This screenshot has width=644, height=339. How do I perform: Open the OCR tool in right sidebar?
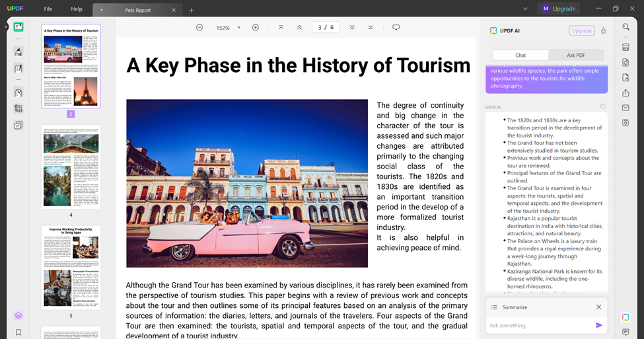coord(626,47)
